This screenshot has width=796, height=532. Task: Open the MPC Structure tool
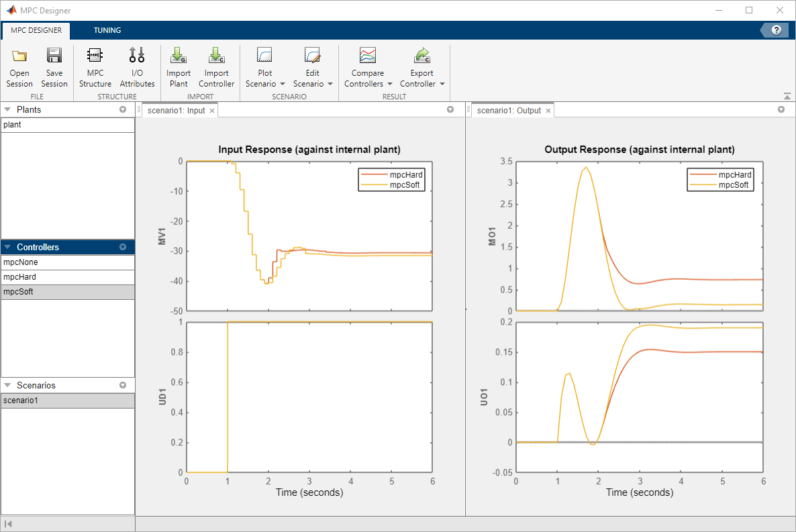click(95, 56)
